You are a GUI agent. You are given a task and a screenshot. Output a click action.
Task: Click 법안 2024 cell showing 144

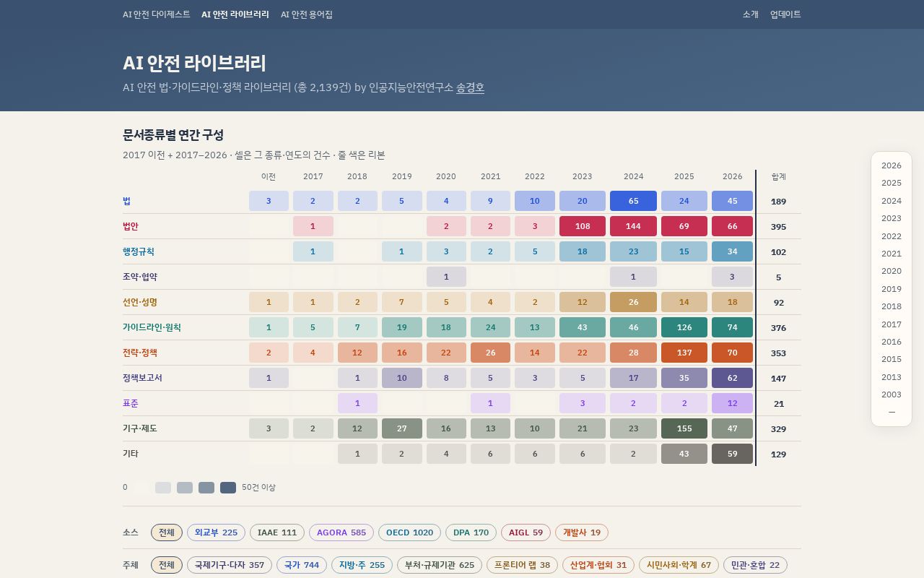tap(633, 226)
